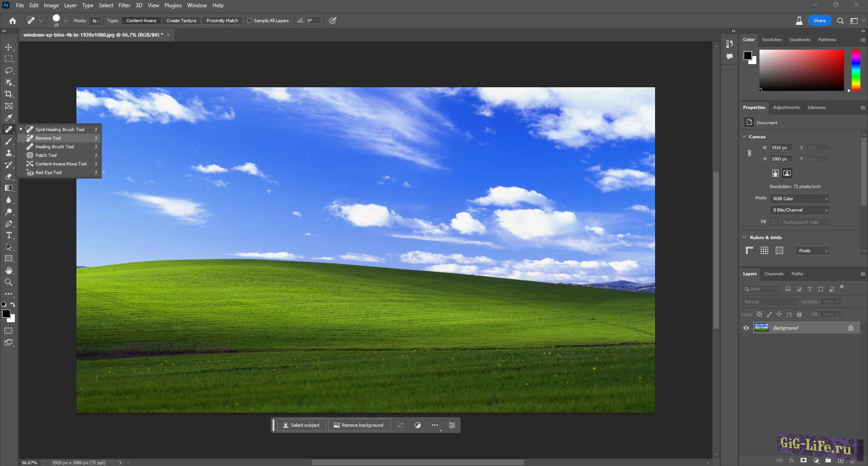
Task: Select the Zoom tool in toolbar
Action: tap(9, 282)
